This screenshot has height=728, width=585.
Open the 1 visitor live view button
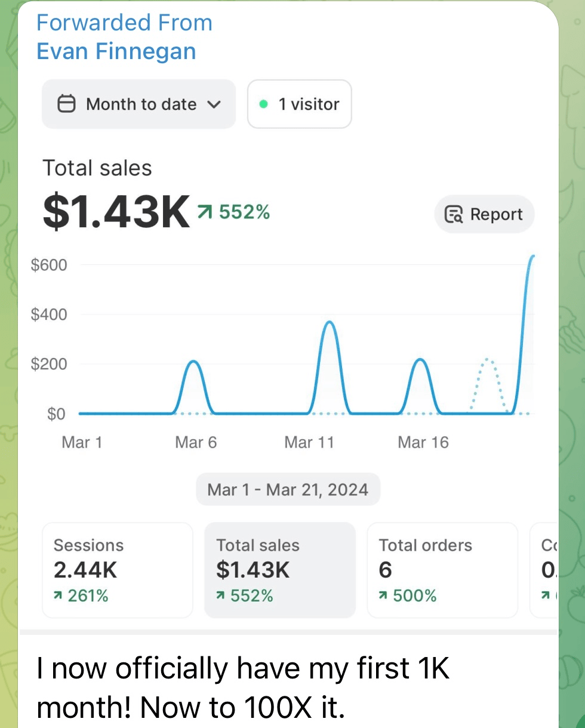[x=300, y=104]
